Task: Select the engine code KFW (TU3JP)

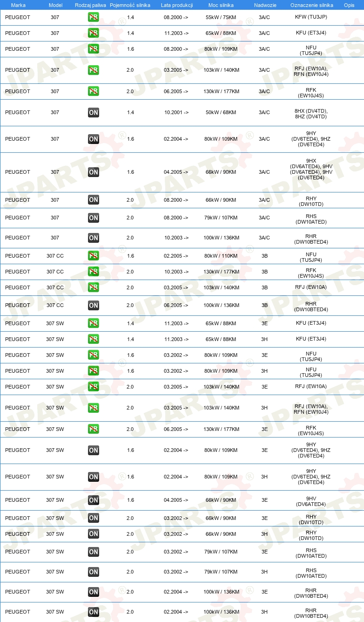Action: pyautogui.click(x=311, y=17)
